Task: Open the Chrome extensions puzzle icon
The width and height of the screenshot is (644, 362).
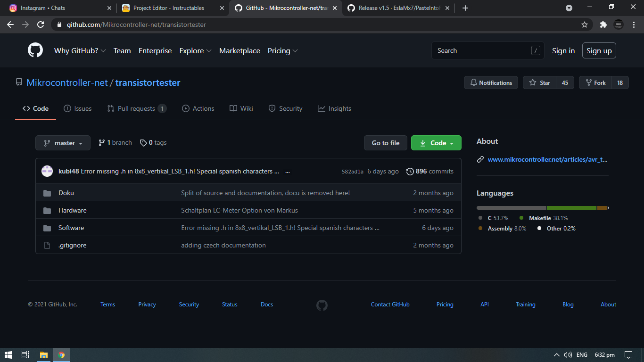Action: (603, 25)
